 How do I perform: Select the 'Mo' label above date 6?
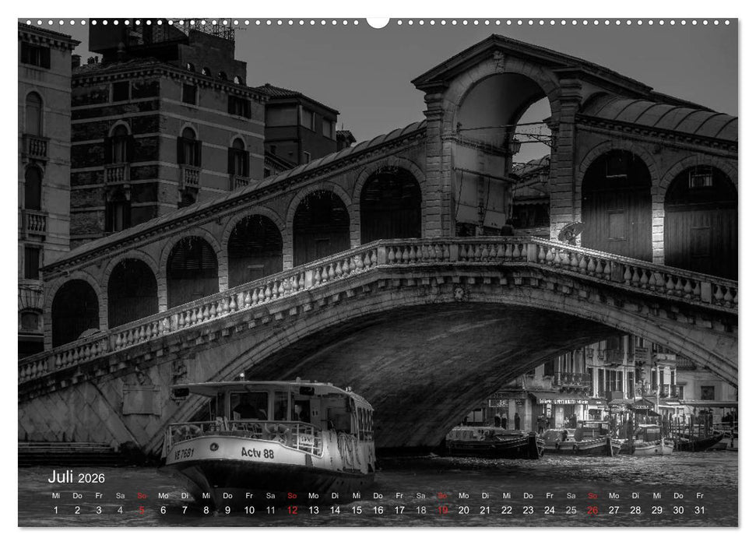point(163,497)
